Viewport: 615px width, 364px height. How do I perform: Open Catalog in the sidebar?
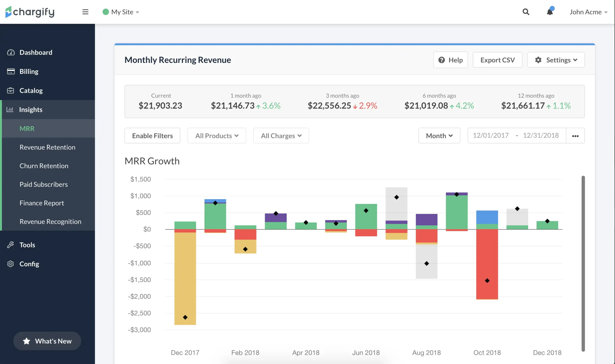[x=31, y=90]
